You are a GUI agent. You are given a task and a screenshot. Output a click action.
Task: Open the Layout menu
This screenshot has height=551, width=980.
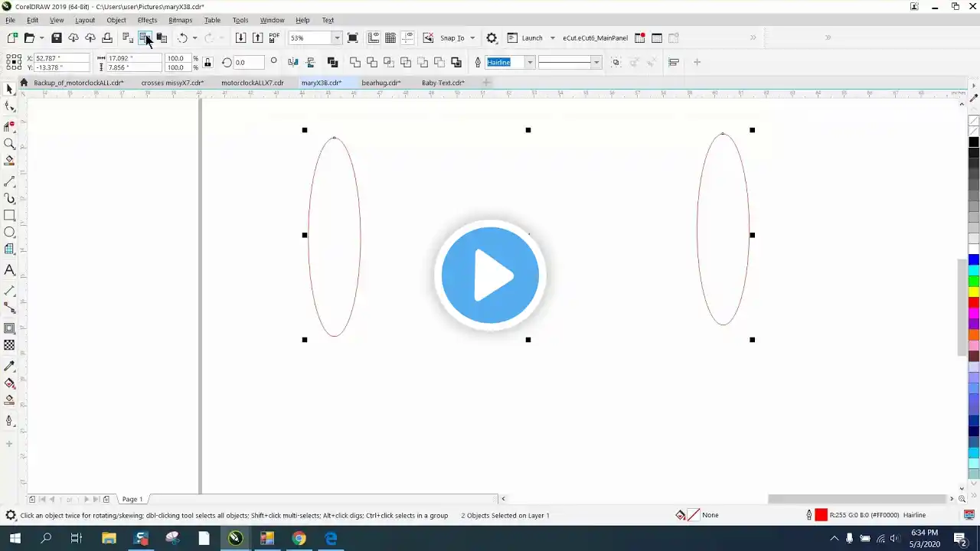[x=85, y=20]
